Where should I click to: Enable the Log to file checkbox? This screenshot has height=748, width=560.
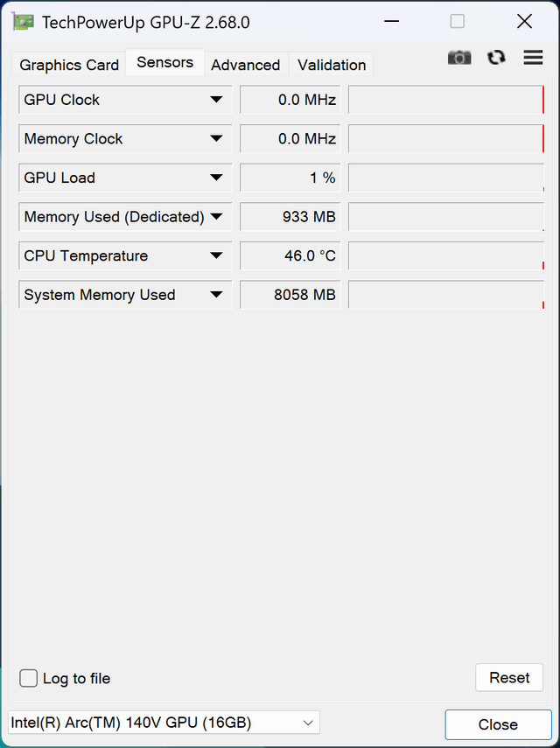pyautogui.click(x=28, y=678)
